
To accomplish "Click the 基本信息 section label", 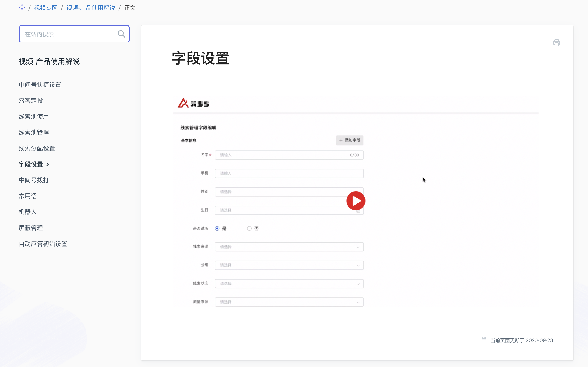I will click(189, 140).
